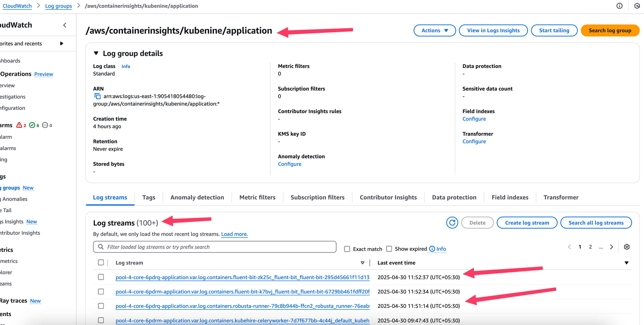This screenshot has height=325, width=644.
Task: Select the fluent-bit-k7bvj log stream checkbox
Action: (101, 291)
